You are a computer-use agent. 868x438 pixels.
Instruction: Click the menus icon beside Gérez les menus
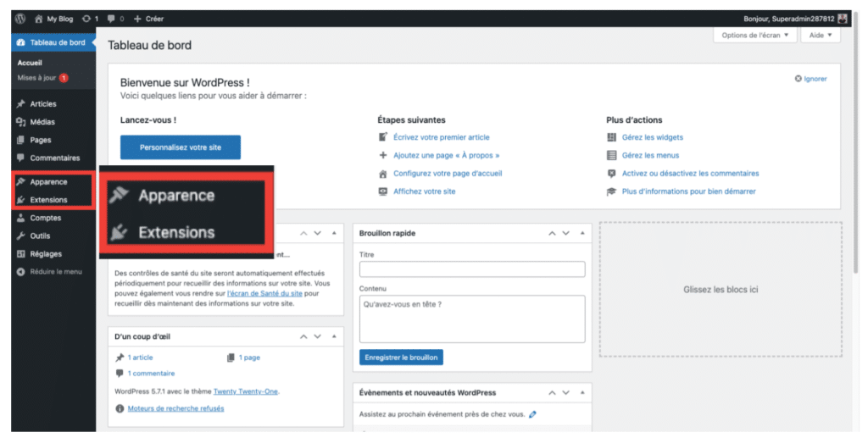611,155
